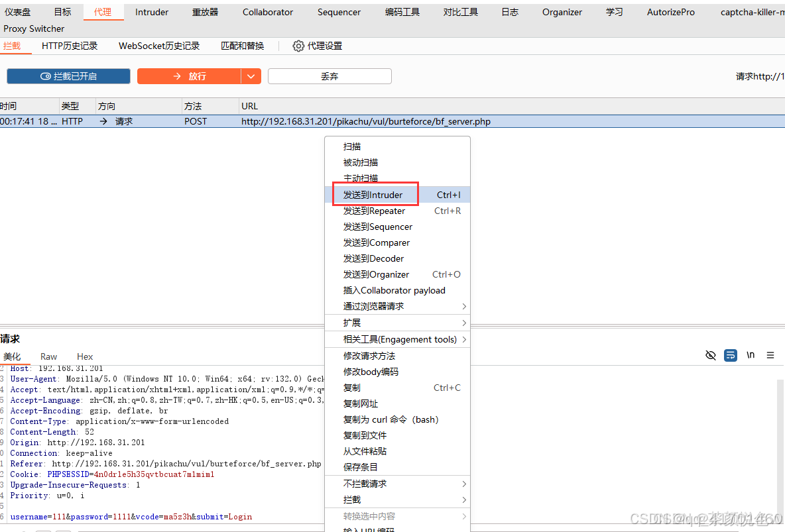
Task: Open the 编码工具 decoder tab
Action: click(402, 12)
